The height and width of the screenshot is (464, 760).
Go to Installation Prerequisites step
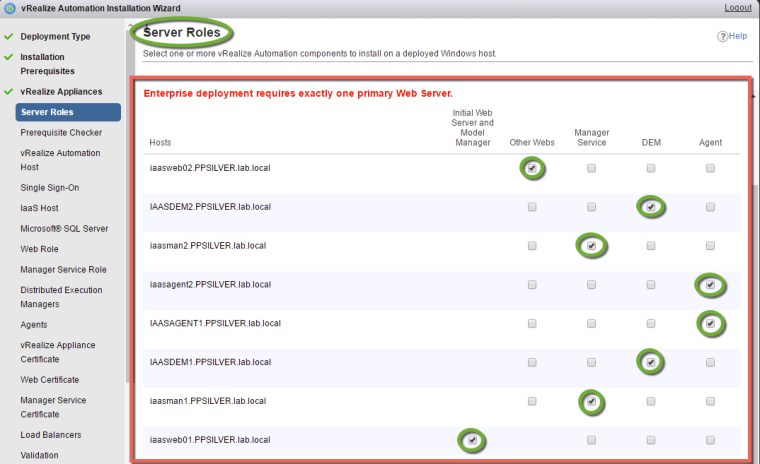pyautogui.click(x=48, y=64)
